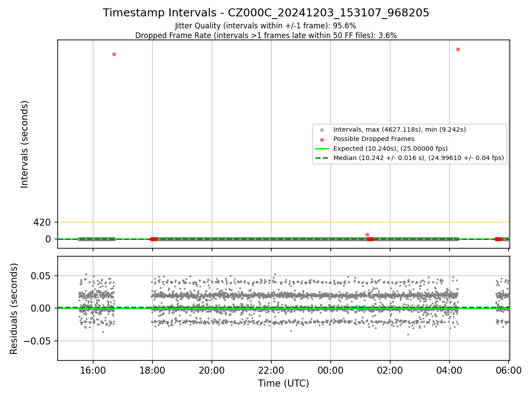The height and width of the screenshot is (399, 532).
Task: Click legend entry 'Intervals, max (4627.118s), min (9.242s)'
Action: [x=399, y=130]
